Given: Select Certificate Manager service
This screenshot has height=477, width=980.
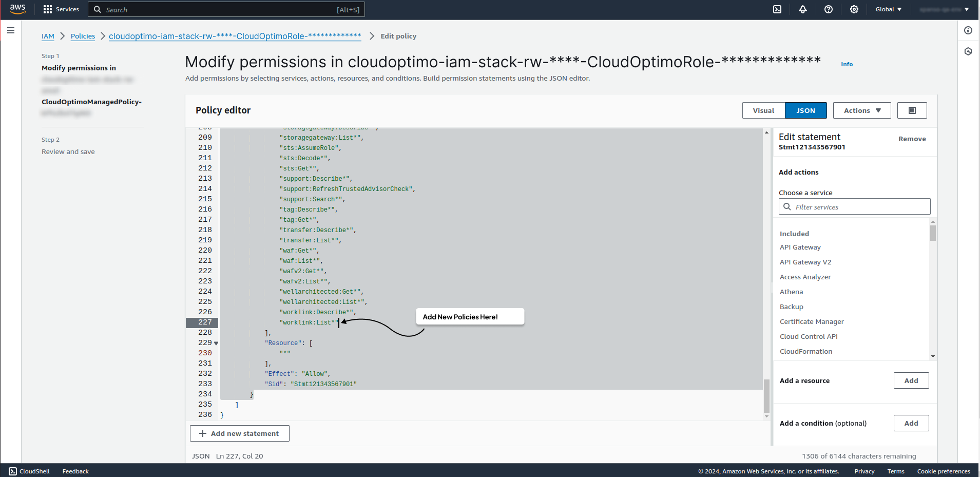Looking at the screenshot, I should click(x=812, y=321).
